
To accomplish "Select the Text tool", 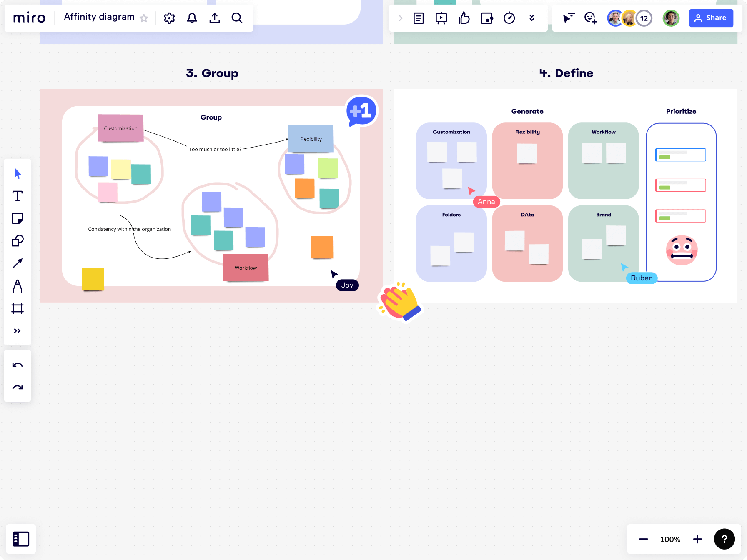I will click(18, 196).
